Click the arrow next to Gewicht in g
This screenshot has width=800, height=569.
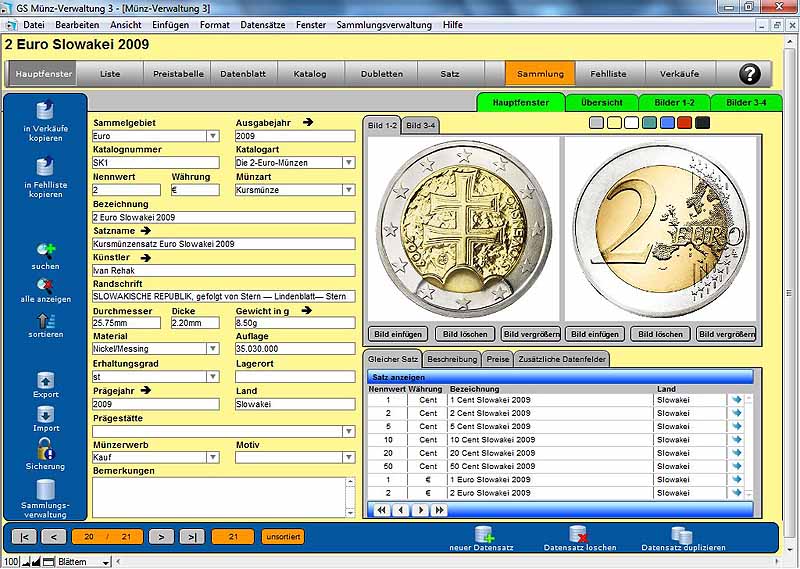point(306,310)
